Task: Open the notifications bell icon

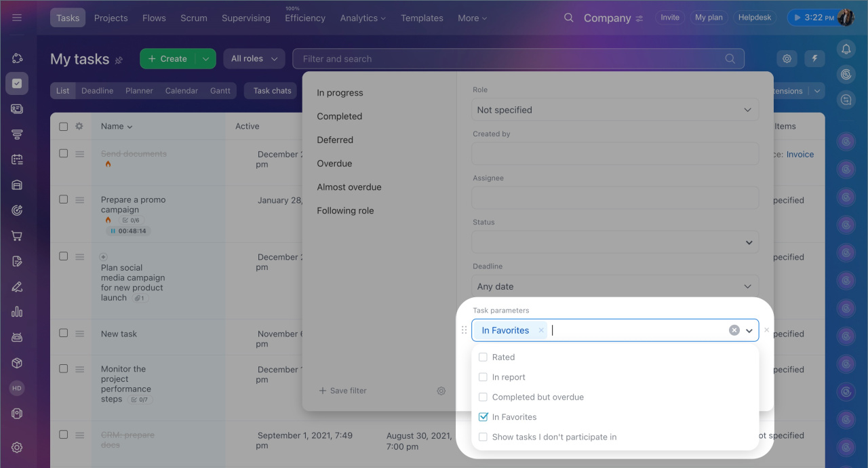Action: click(846, 49)
